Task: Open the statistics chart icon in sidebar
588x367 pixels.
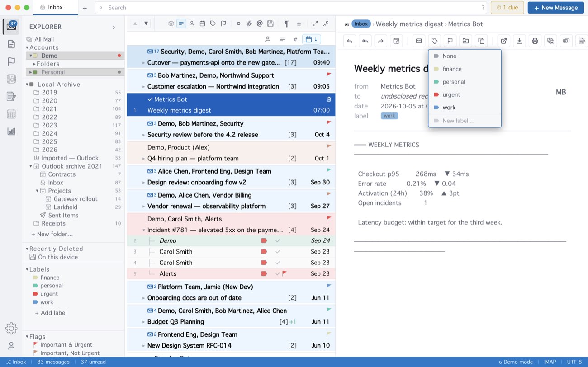Action: pos(11,131)
